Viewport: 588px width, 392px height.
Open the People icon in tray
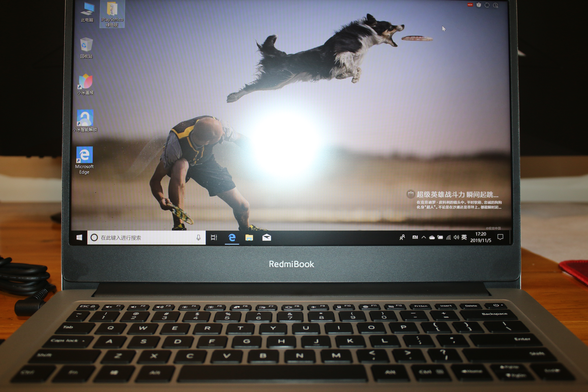click(x=402, y=237)
